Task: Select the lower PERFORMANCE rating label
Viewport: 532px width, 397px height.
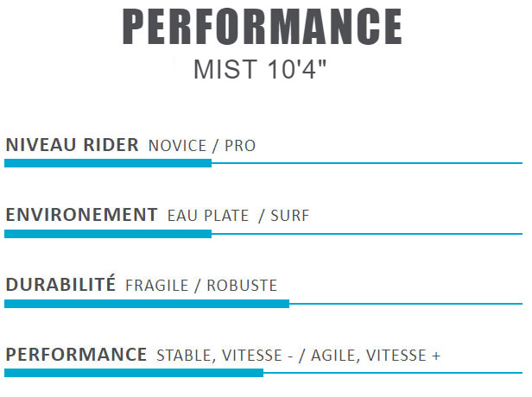Action: (76, 355)
